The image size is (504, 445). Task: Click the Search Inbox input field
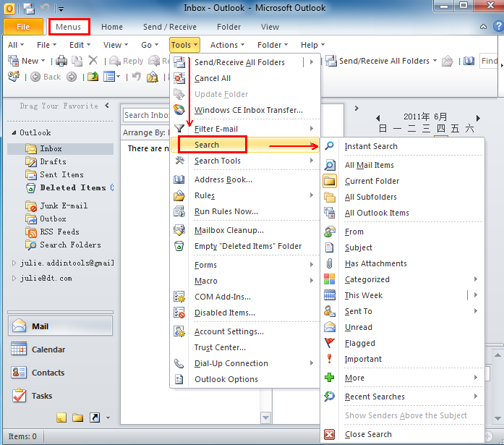[147, 115]
